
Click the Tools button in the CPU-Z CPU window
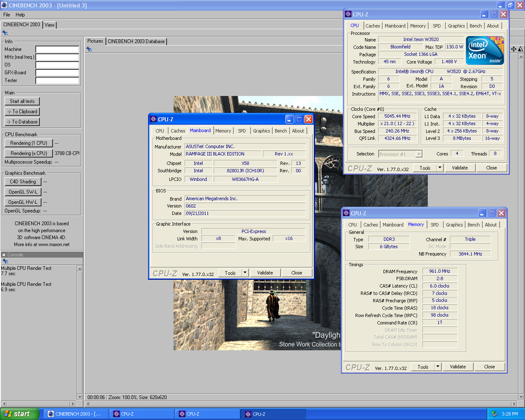coord(425,168)
